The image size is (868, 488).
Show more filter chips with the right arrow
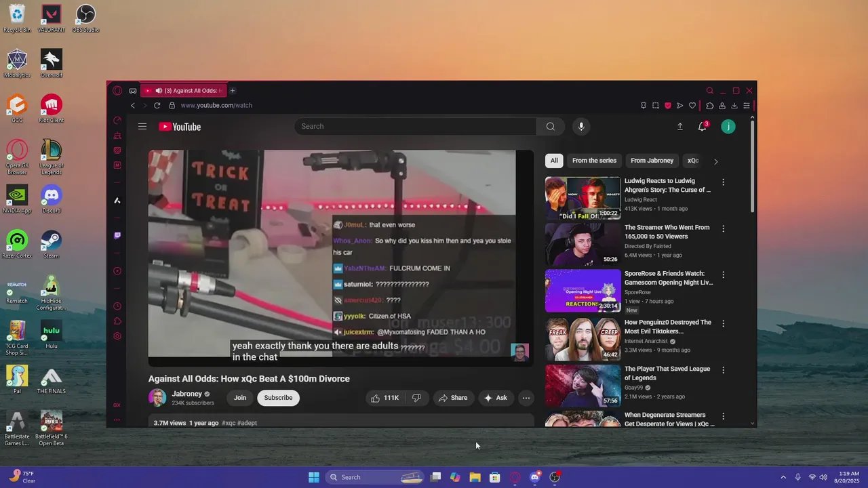tap(715, 161)
